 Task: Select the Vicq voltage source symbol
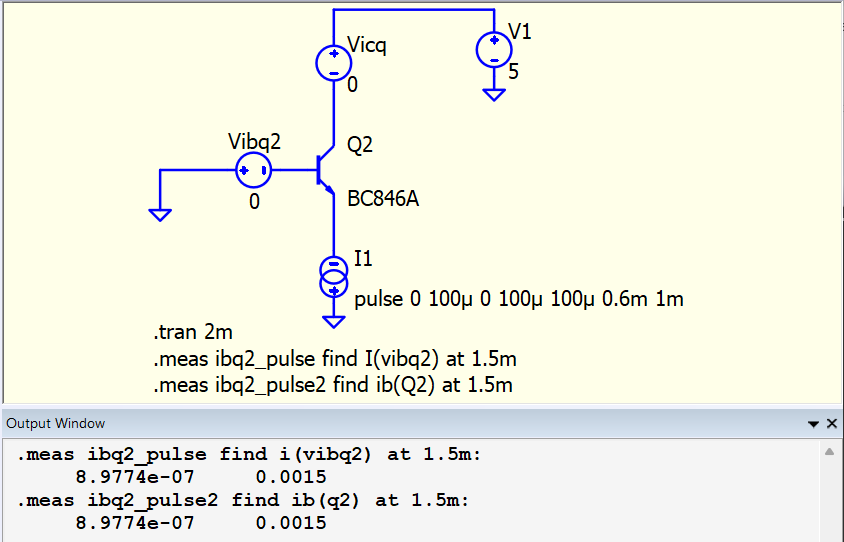click(333, 63)
